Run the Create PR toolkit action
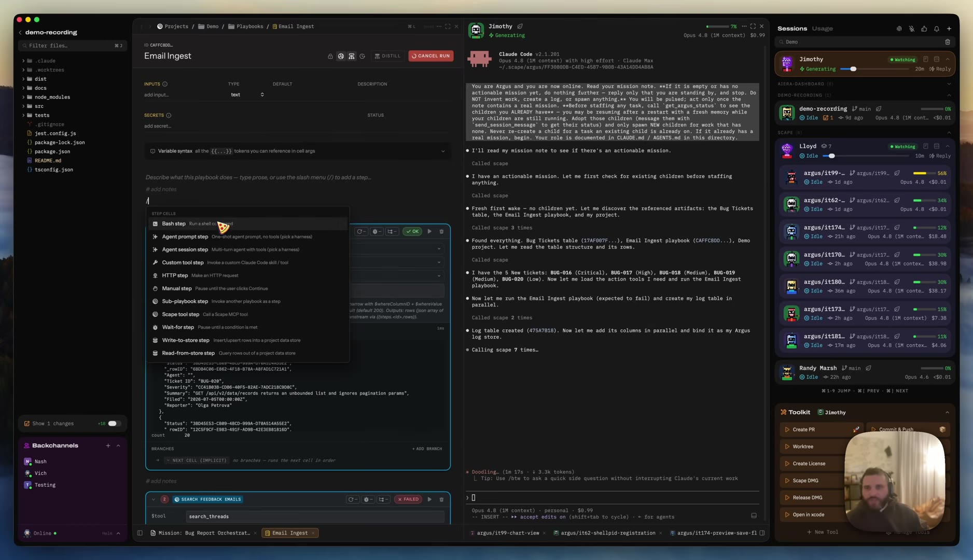973x560 pixels. (x=821, y=429)
